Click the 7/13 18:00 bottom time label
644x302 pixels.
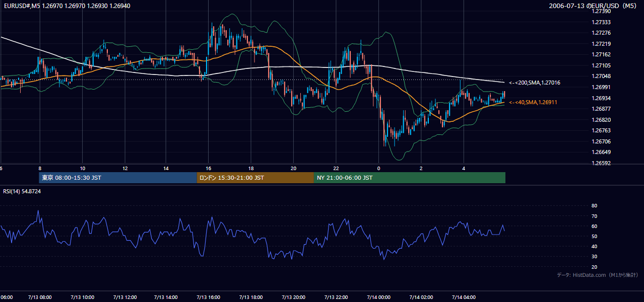click(x=251, y=297)
